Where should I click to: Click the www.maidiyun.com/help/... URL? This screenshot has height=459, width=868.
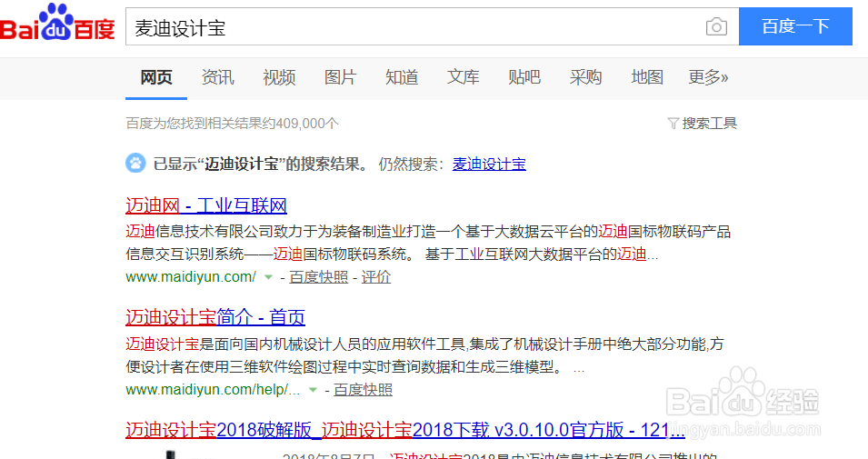click(x=213, y=390)
